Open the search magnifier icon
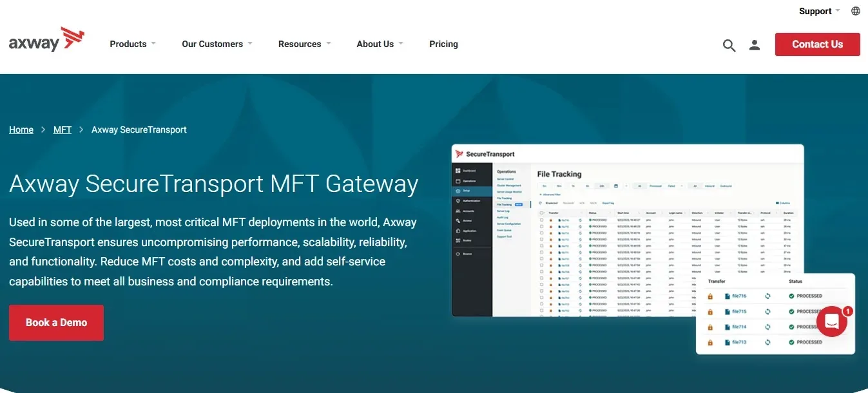The image size is (868, 393). coord(729,45)
